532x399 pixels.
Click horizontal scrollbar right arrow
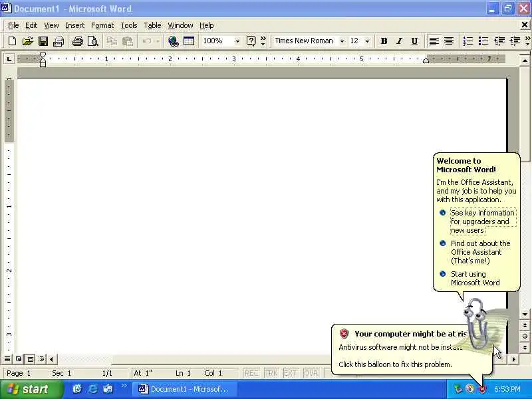click(513, 359)
